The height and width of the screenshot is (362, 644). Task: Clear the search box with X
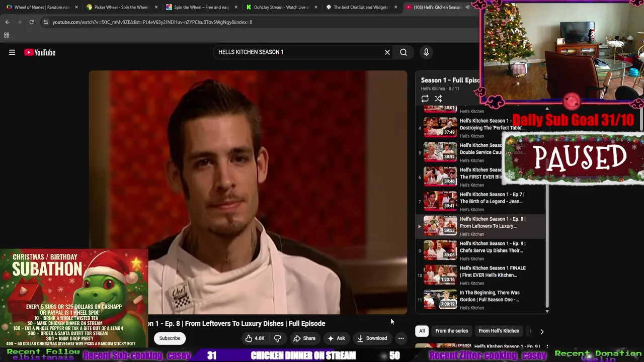point(387,52)
